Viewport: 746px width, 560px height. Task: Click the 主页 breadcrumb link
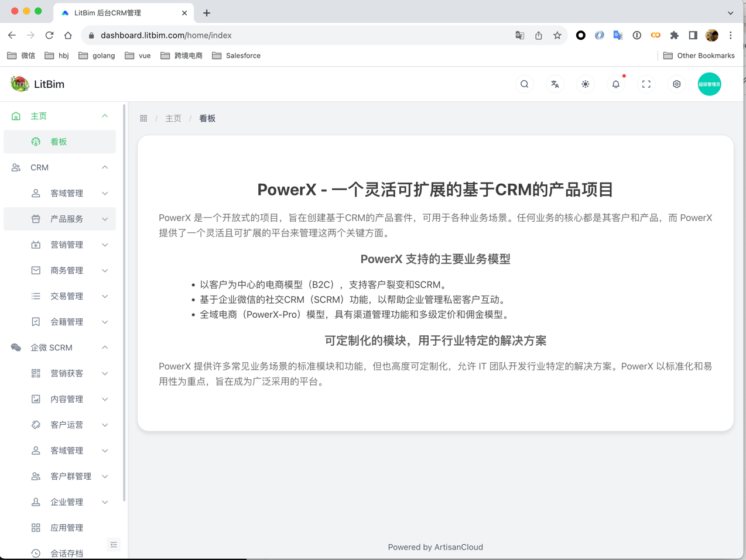click(x=173, y=118)
